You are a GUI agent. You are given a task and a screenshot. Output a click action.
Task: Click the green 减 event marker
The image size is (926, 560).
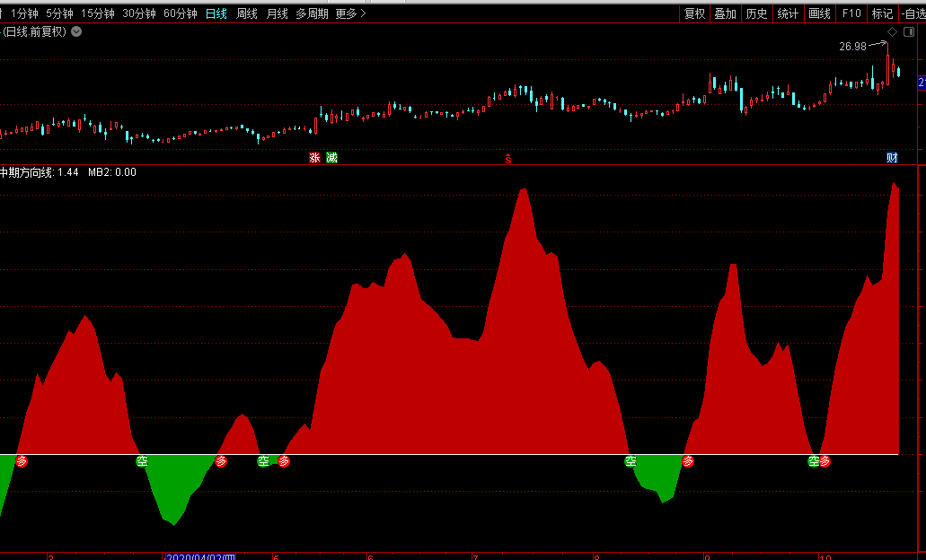coord(332,158)
